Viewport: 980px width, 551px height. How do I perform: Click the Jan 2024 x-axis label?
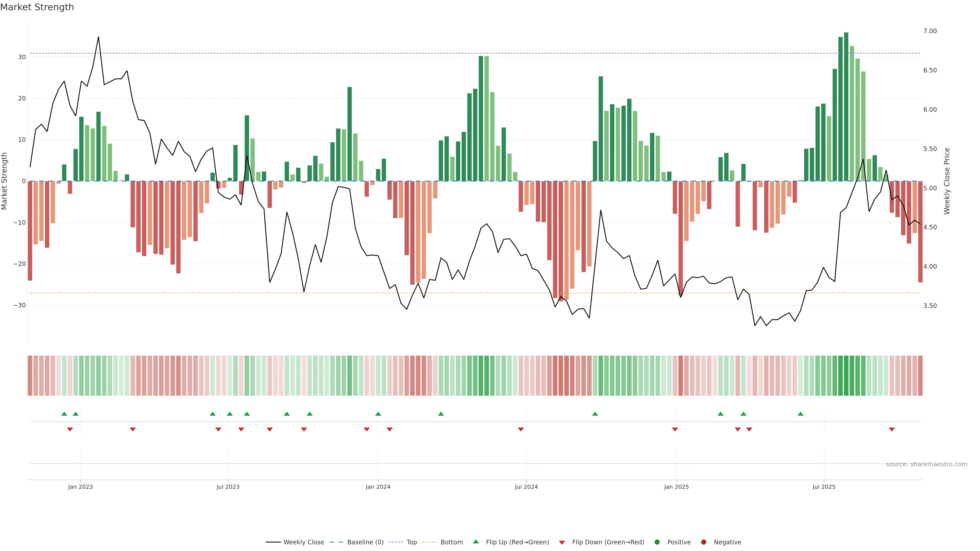click(378, 487)
